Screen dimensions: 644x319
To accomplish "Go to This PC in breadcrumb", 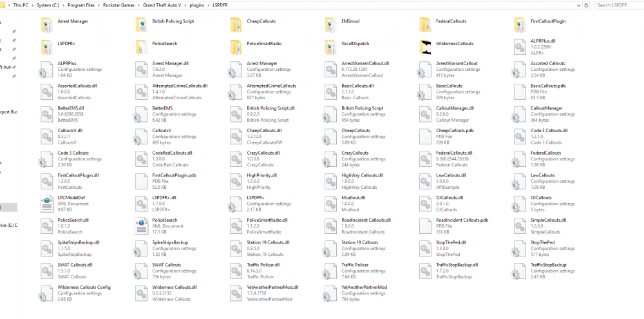I will click(x=21, y=5).
